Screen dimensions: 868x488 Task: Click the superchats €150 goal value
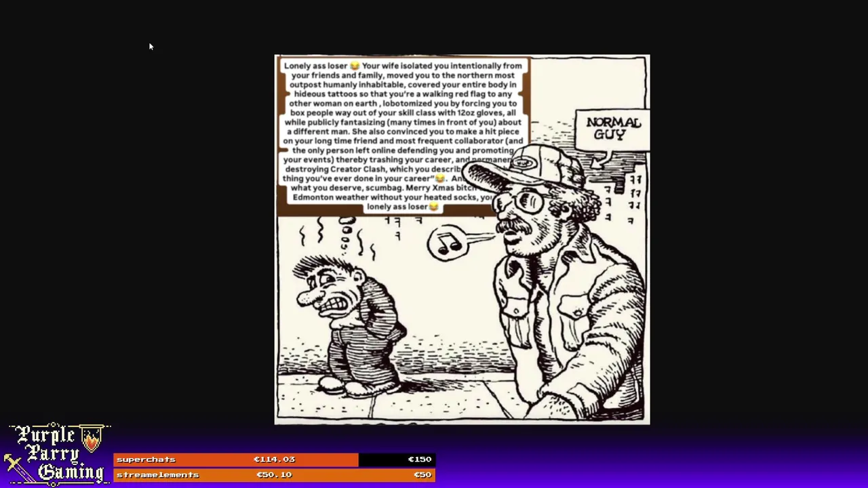click(x=419, y=460)
